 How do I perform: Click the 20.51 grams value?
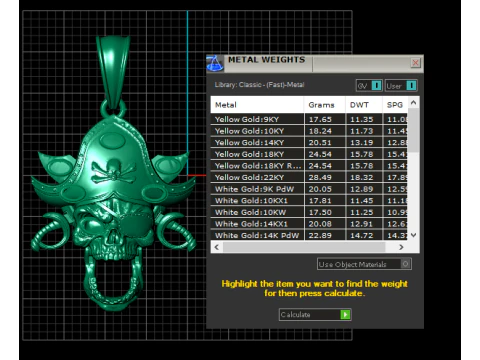320,143
